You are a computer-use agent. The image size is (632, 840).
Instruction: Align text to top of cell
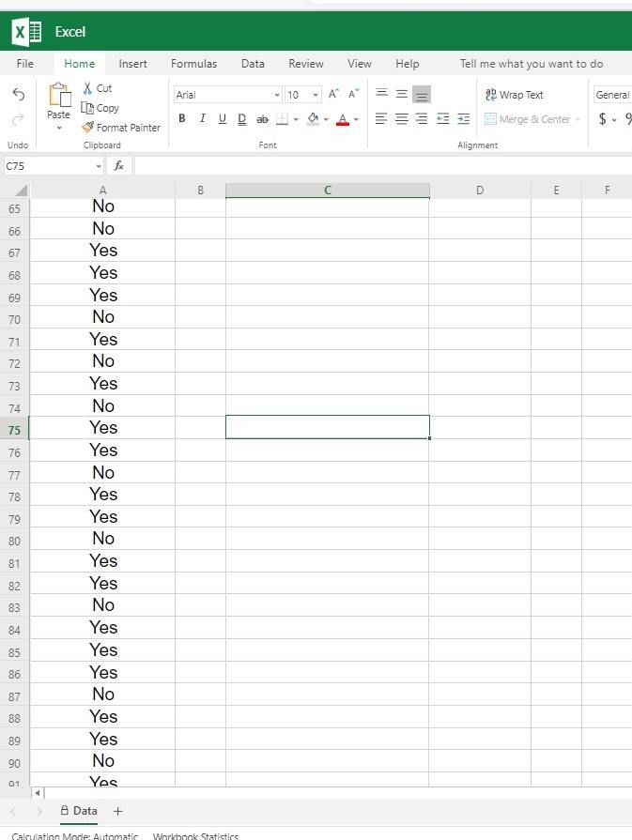point(381,94)
